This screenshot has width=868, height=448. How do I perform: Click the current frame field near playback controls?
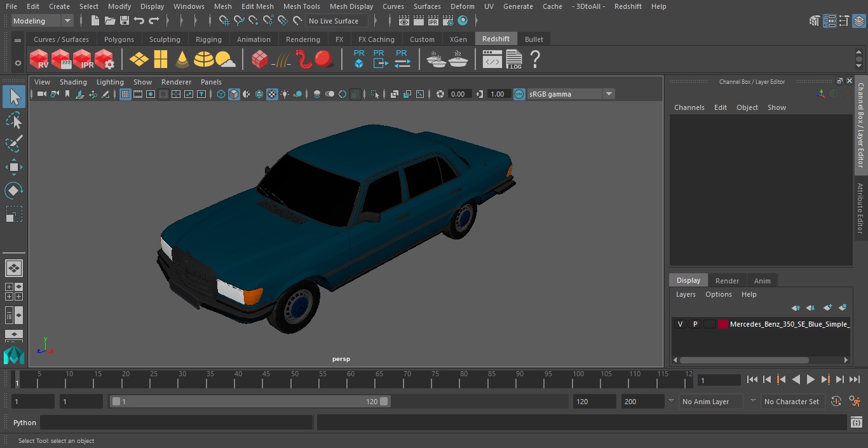pos(719,380)
